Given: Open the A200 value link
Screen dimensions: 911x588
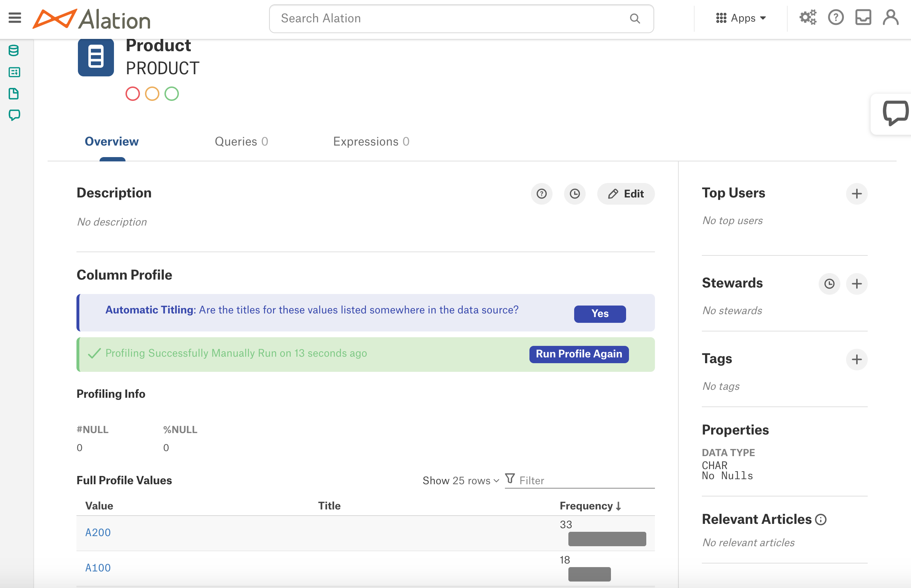Looking at the screenshot, I should click(98, 533).
